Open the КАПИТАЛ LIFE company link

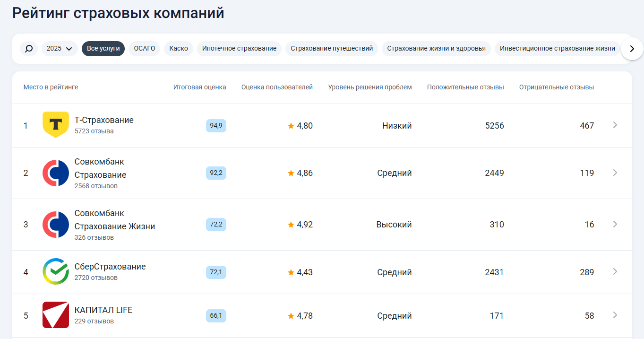(x=103, y=310)
